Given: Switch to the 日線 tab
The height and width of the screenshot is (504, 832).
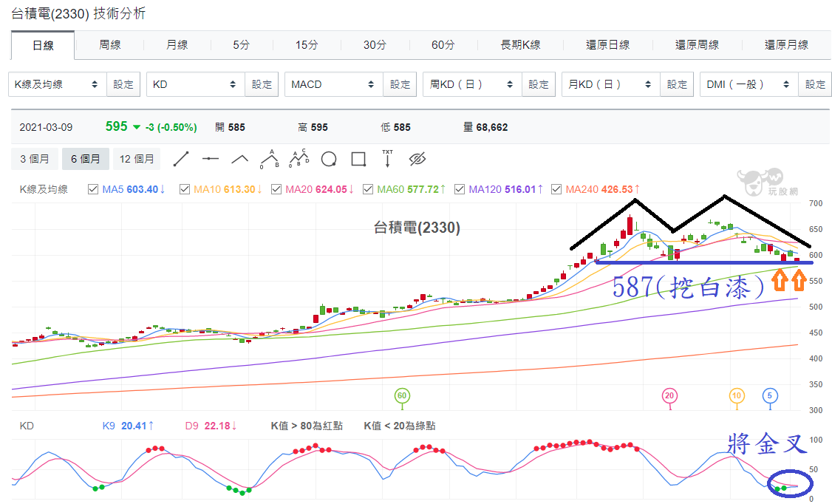Looking at the screenshot, I should 43,45.
